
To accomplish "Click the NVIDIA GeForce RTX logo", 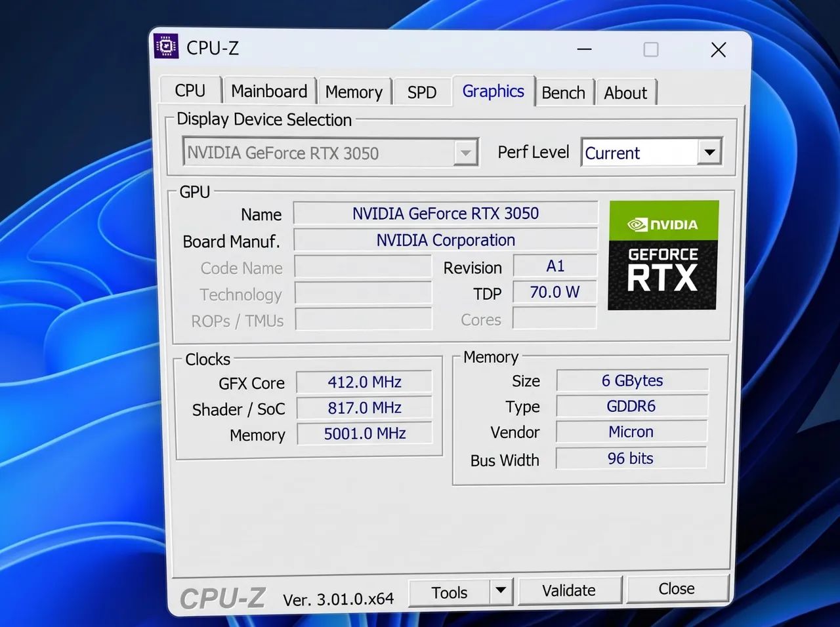I will point(663,255).
